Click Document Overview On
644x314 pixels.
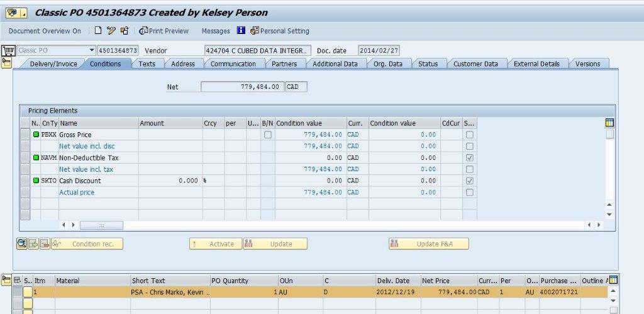(45, 31)
